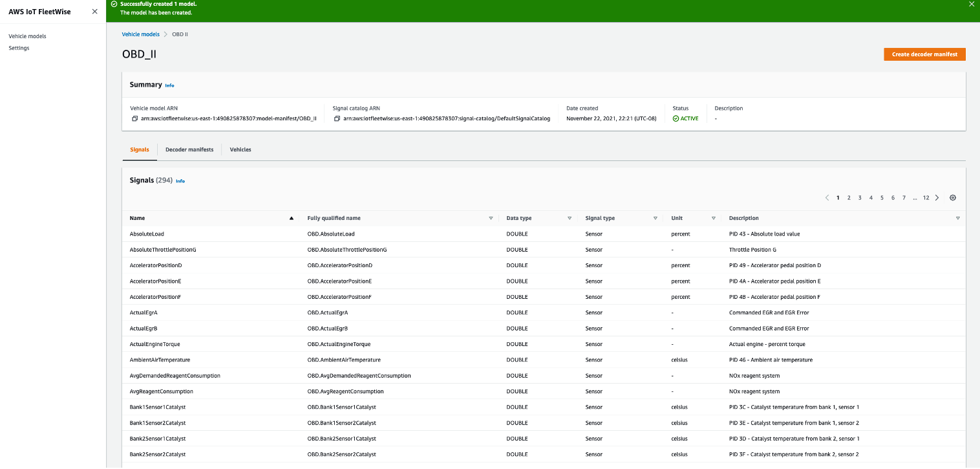This screenshot has height=469, width=980.
Task: Click the OBD.Bank1Sensor2Catalyst cell
Action: [x=341, y=423]
